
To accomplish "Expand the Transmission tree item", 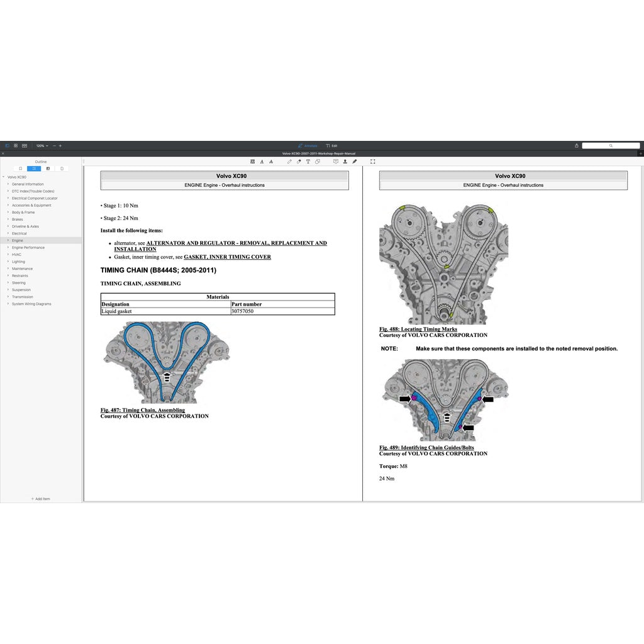I will click(x=8, y=297).
